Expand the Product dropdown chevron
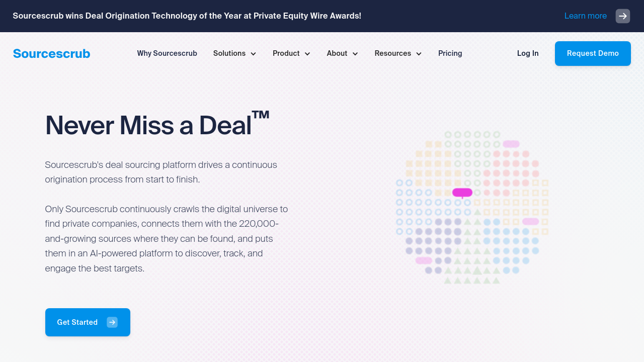Image resolution: width=644 pixels, height=362 pixels. pos(307,54)
